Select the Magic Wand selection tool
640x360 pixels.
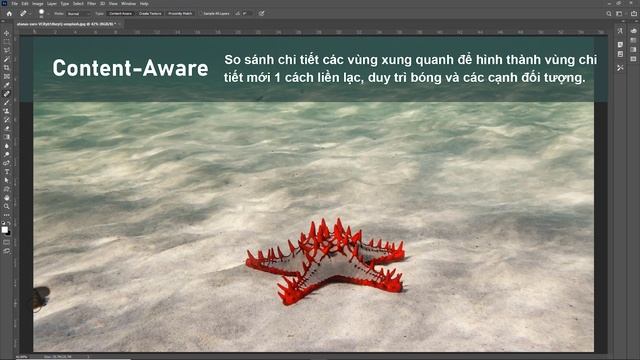point(7,59)
